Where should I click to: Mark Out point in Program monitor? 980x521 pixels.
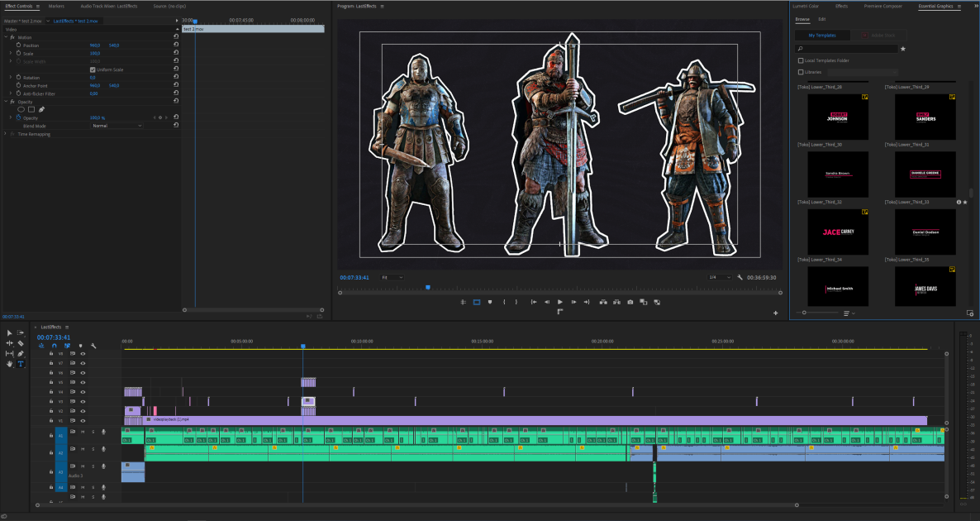click(516, 302)
